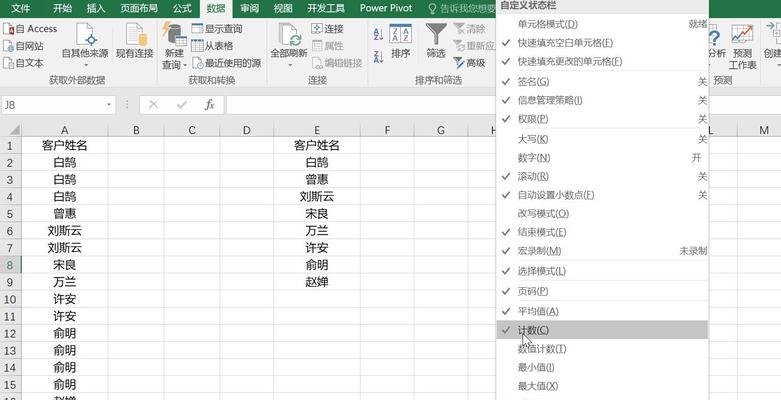Open the Sort dialog
Image resolution: width=781 pixels, height=400 pixels.
click(400, 41)
